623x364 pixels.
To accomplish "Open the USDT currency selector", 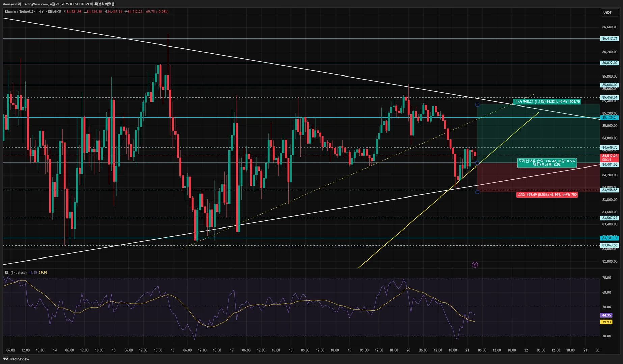I will tap(610, 12).
